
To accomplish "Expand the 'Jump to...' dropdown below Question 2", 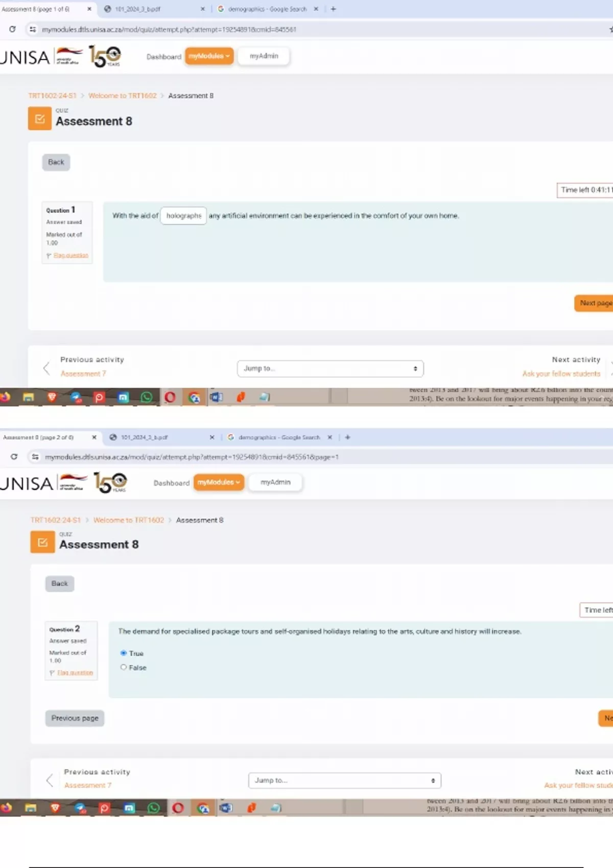I will pos(344,780).
